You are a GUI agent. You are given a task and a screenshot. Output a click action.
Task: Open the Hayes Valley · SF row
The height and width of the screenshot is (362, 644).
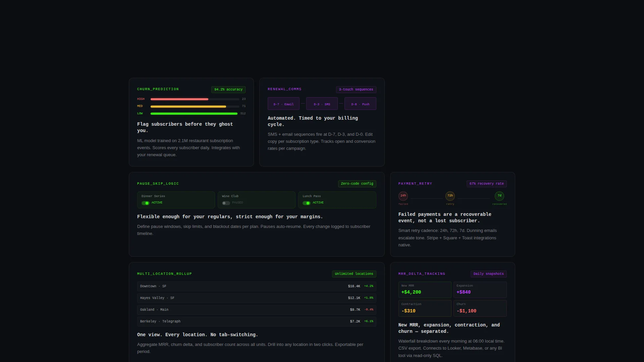point(257,298)
